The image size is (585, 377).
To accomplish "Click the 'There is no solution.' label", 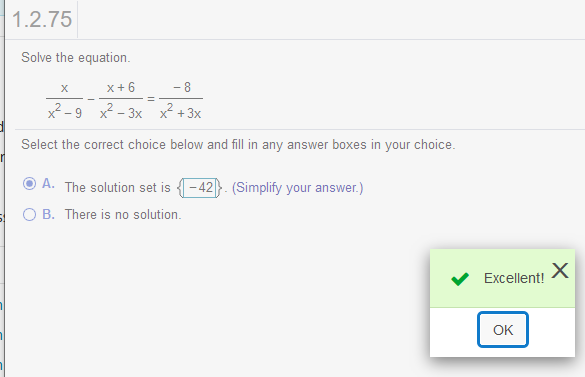I will click(123, 215).
